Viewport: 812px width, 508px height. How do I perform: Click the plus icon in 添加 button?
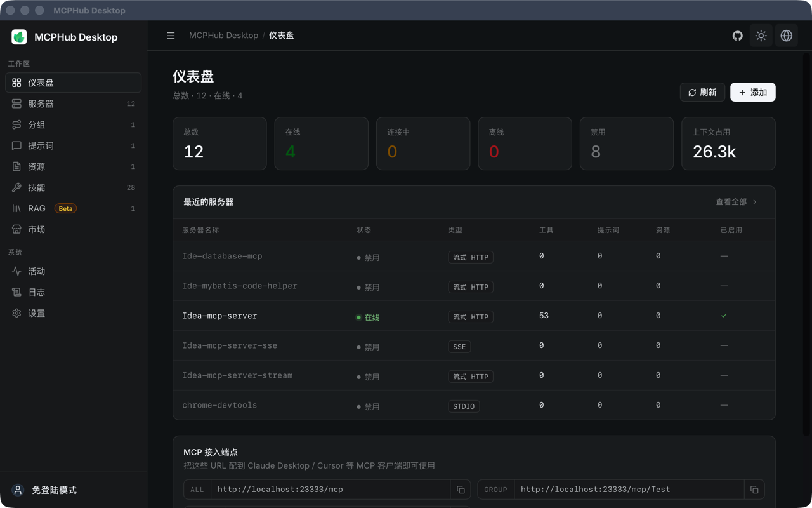(x=742, y=93)
